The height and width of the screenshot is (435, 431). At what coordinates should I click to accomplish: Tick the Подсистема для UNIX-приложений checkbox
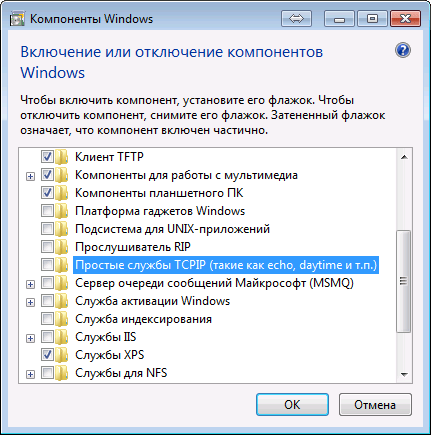pyautogui.click(x=47, y=229)
